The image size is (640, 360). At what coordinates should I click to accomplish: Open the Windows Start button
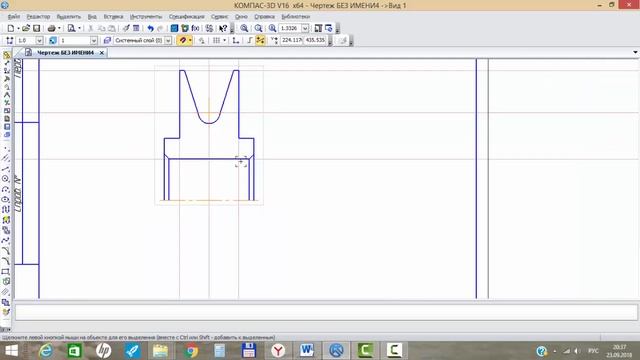point(11,351)
